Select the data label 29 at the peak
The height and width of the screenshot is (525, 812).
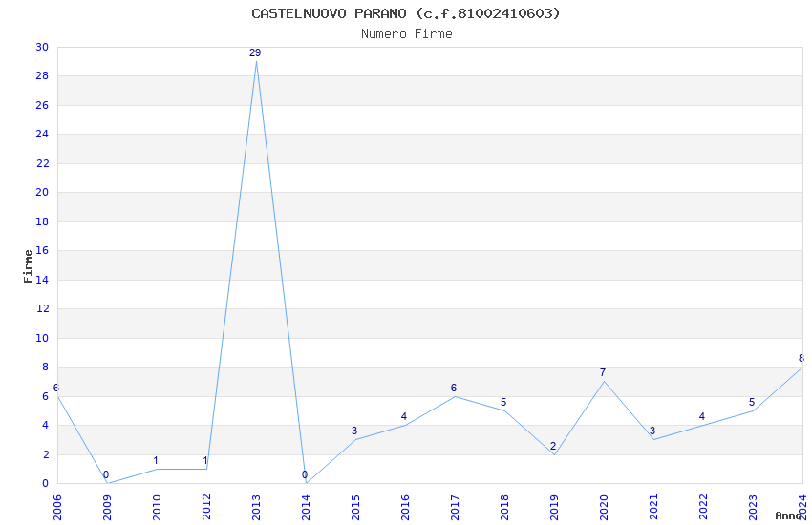(255, 52)
